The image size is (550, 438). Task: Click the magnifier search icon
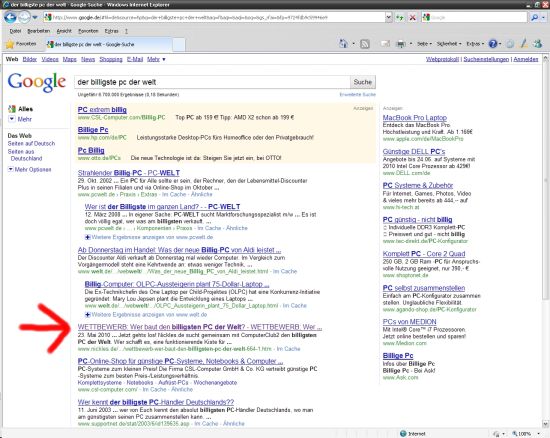pyautogui.click(x=535, y=17)
